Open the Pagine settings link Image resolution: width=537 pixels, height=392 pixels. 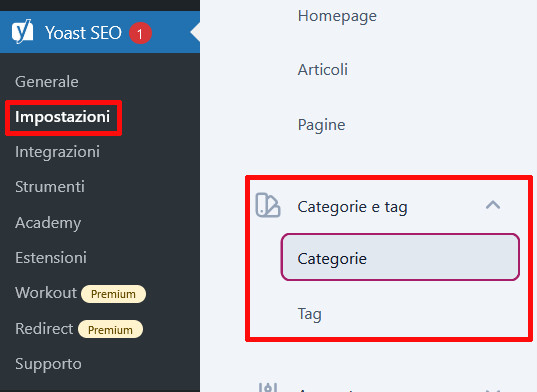coord(321,125)
